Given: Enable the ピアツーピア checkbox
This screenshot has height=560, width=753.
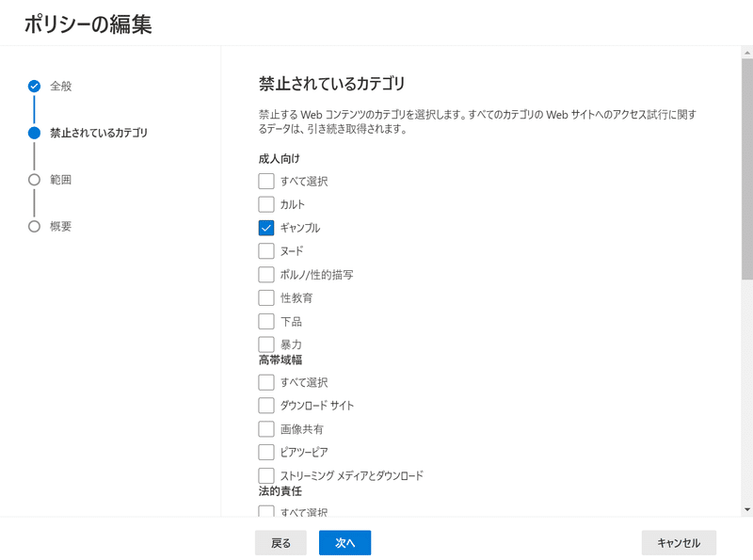Looking at the screenshot, I should coord(266,452).
